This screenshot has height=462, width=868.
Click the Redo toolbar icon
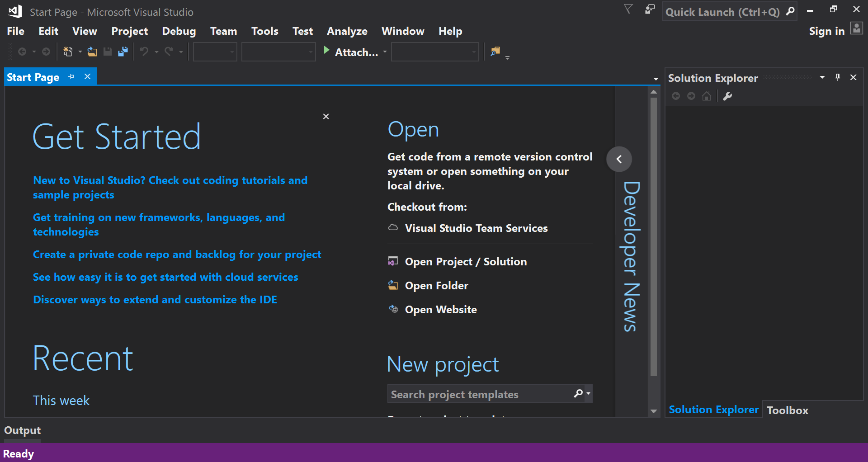click(169, 52)
